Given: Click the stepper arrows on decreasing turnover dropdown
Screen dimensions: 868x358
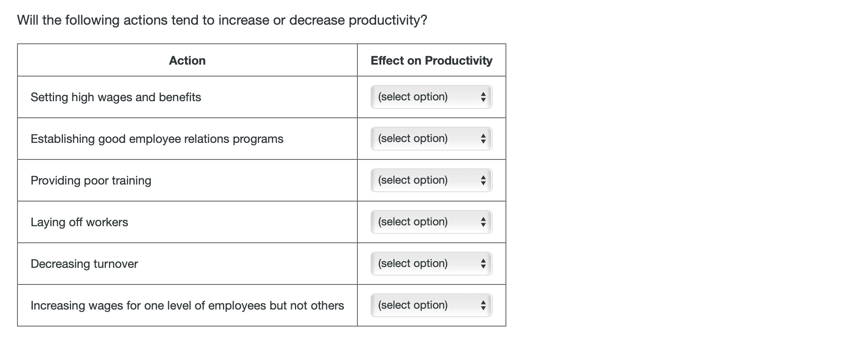Looking at the screenshot, I should tap(484, 263).
